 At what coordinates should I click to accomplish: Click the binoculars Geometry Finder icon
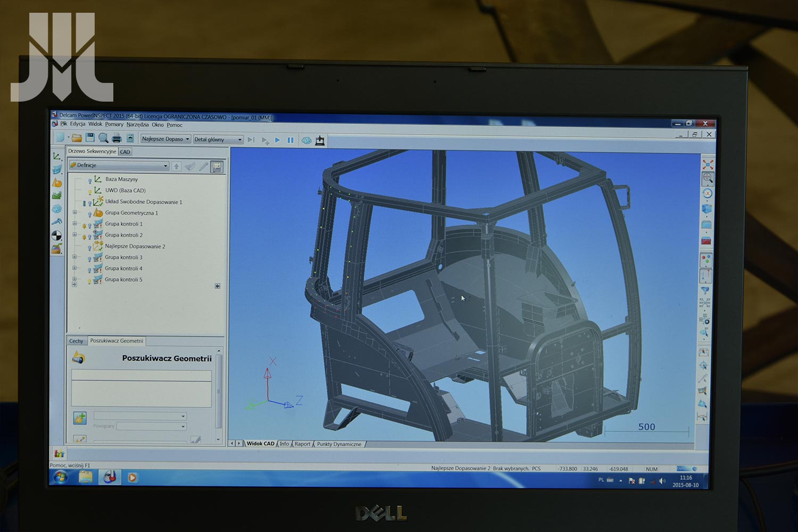click(78, 358)
